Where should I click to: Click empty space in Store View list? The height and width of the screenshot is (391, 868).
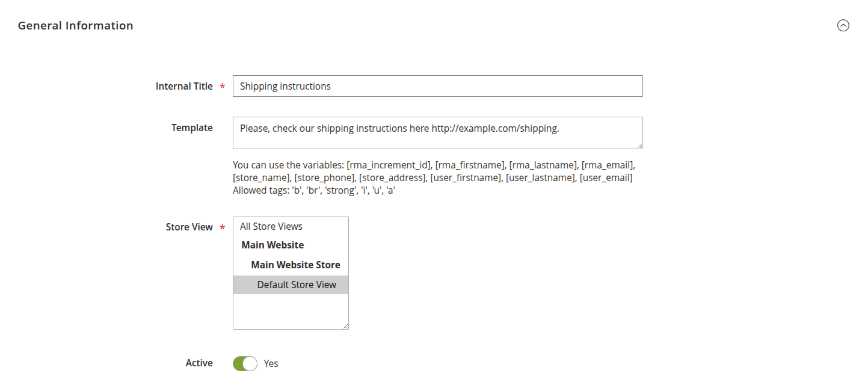click(x=291, y=311)
